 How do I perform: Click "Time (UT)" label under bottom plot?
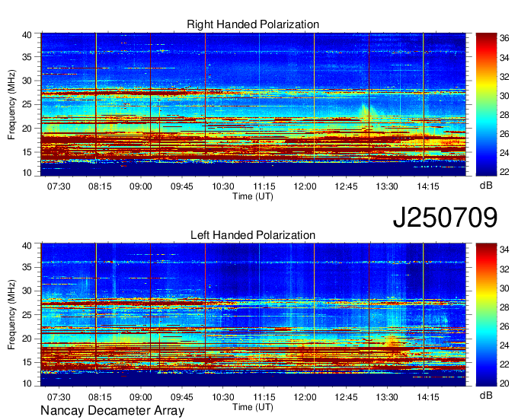[x=253, y=407]
